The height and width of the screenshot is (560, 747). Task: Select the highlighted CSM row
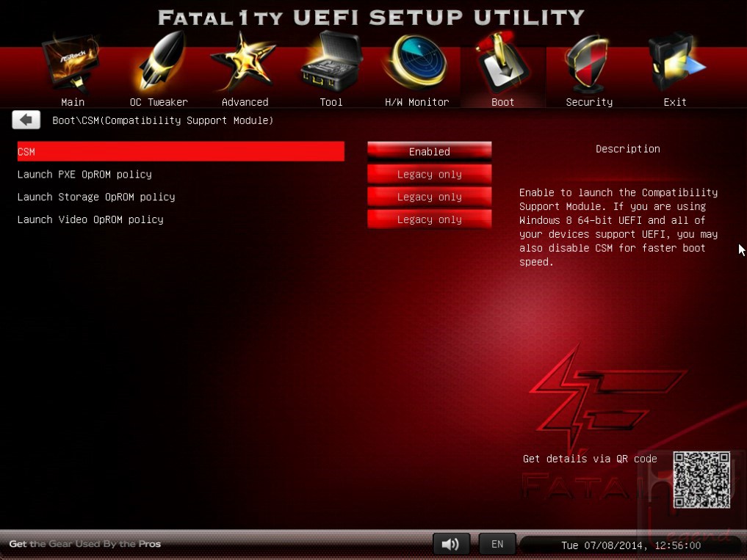tap(181, 151)
